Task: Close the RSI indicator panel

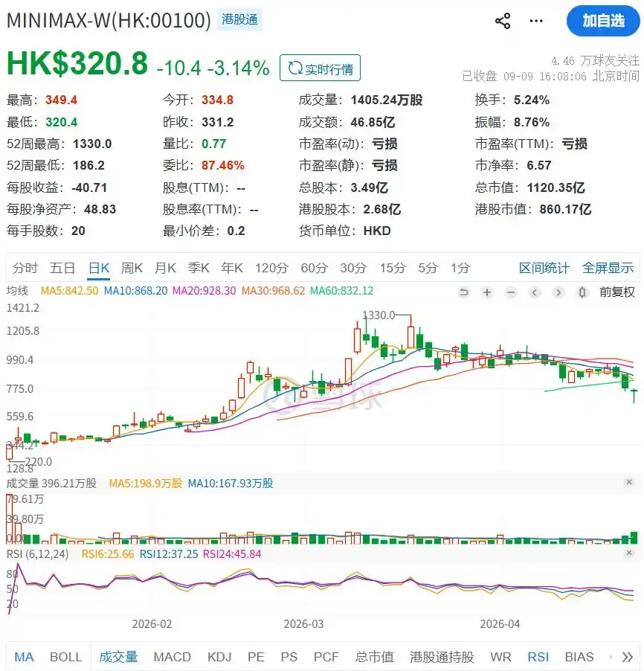Action: (x=629, y=553)
